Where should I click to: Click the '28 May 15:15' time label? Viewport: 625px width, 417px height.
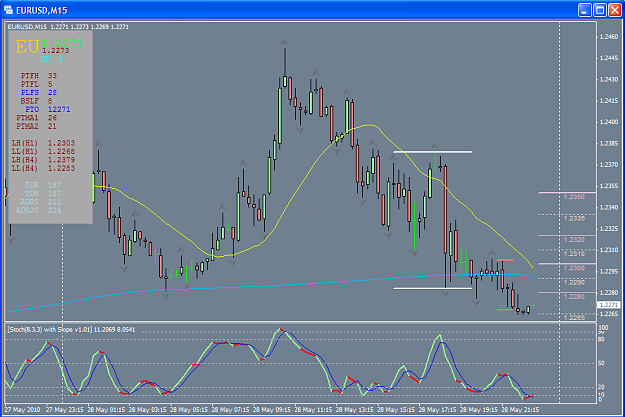396,409
